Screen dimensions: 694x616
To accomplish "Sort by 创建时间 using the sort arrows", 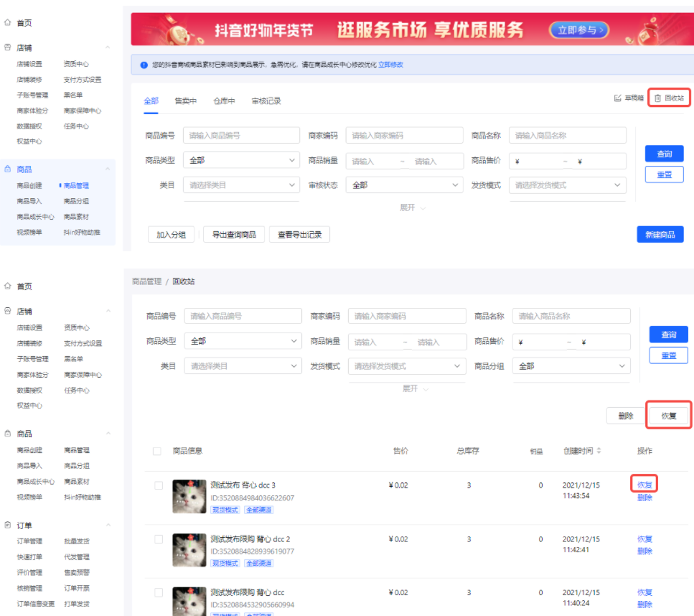I will point(599,451).
